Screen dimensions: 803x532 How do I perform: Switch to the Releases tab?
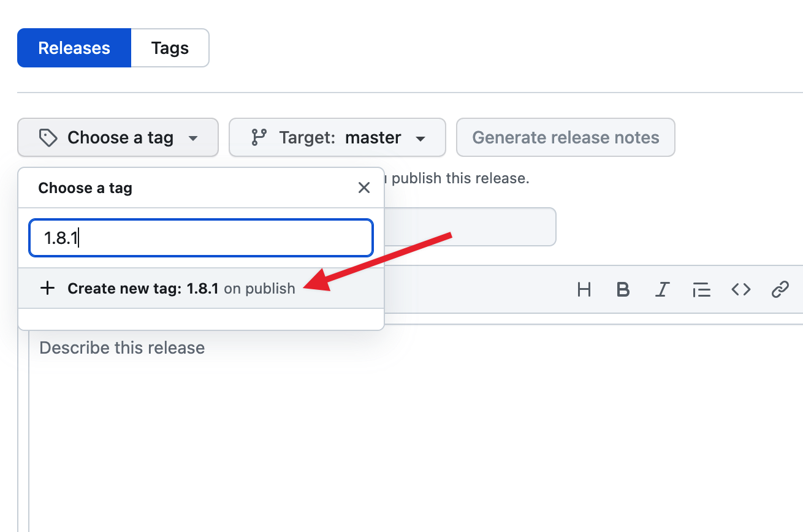74,48
